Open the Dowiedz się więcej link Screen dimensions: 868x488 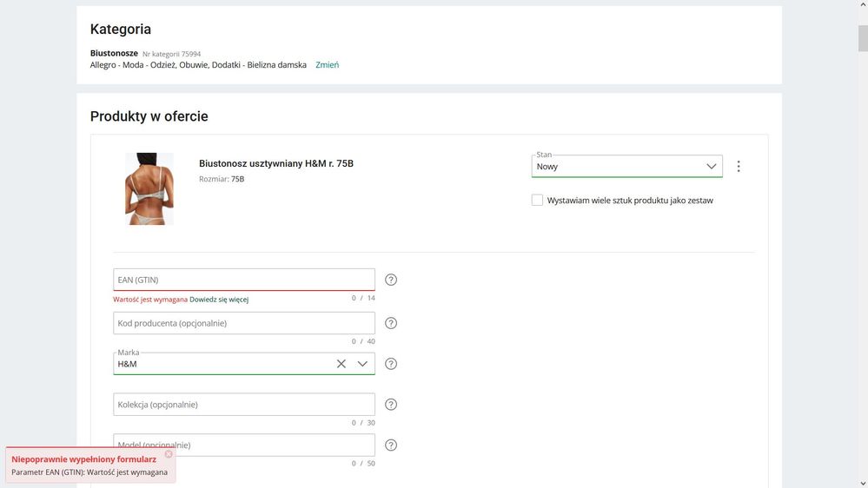[x=219, y=300]
